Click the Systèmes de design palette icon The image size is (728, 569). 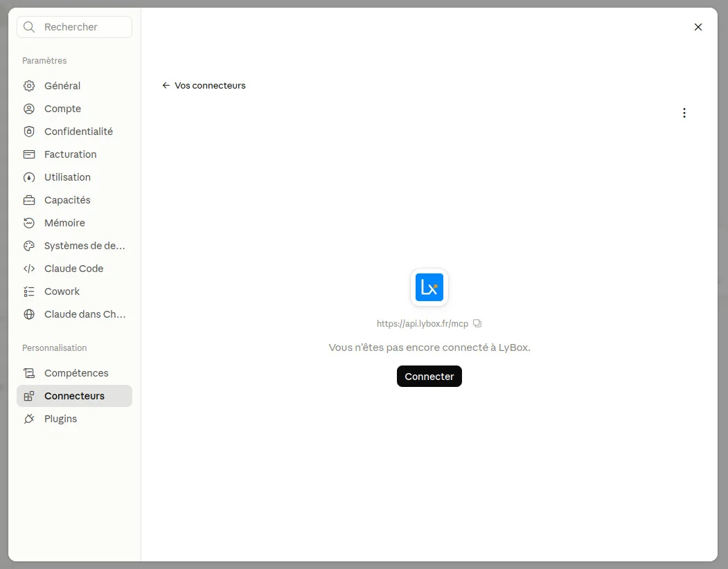coord(29,246)
